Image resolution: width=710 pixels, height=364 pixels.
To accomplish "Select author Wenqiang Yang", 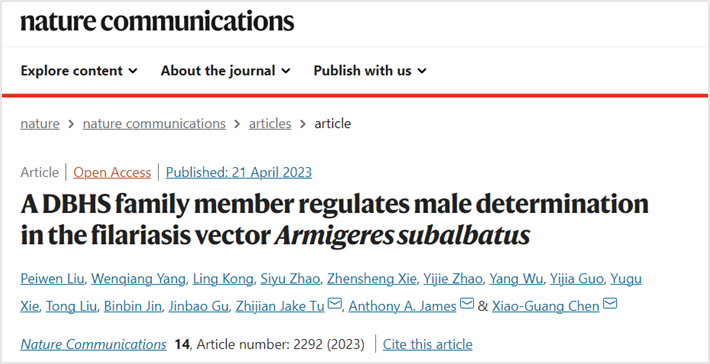I will pyautogui.click(x=138, y=279).
